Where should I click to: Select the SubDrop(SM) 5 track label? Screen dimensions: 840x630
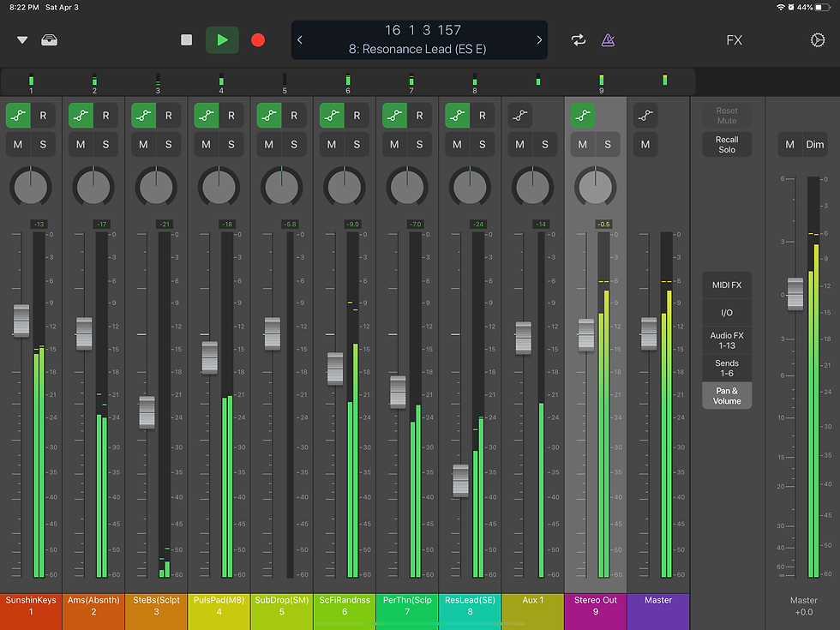(x=282, y=610)
